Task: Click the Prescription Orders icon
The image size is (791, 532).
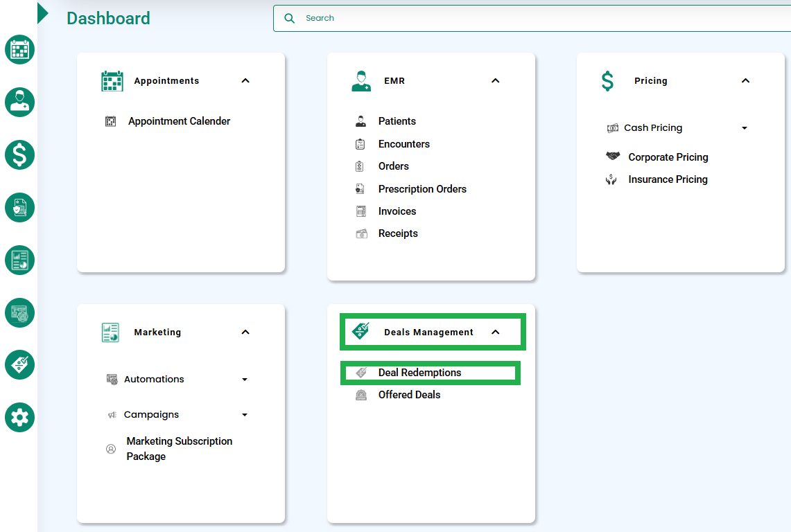Action: tap(360, 189)
